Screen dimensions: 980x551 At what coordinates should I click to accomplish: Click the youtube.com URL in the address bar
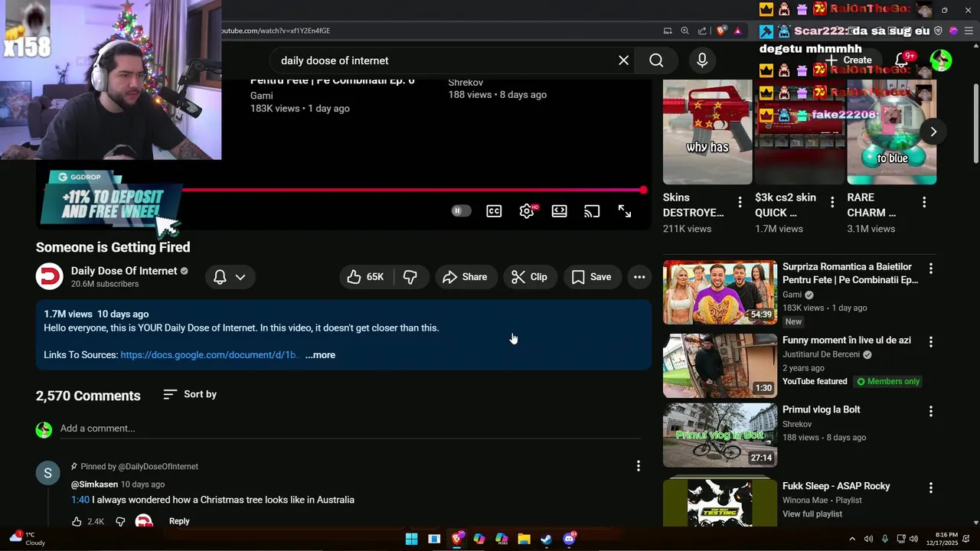pyautogui.click(x=276, y=31)
